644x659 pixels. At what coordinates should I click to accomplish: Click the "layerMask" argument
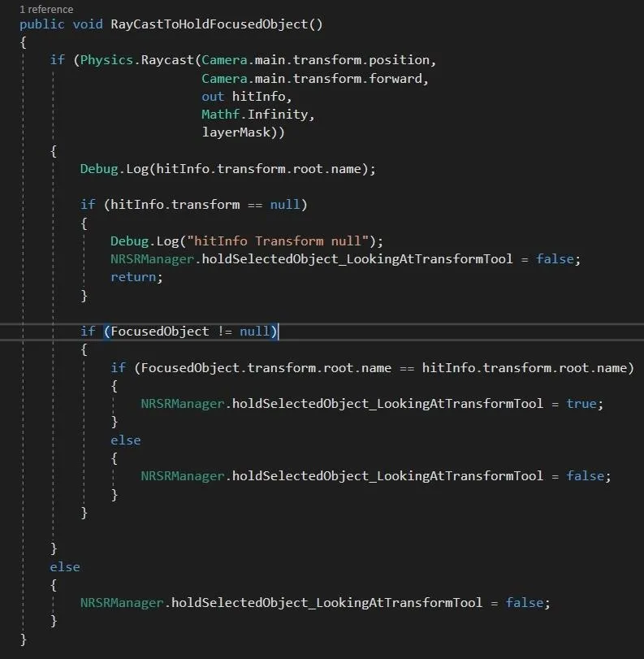[x=236, y=132]
